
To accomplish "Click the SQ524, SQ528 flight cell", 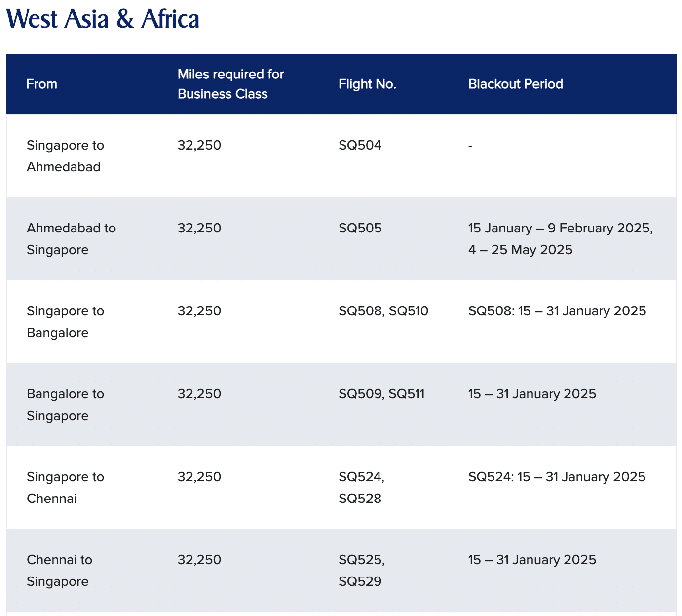I will tap(361, 488).
